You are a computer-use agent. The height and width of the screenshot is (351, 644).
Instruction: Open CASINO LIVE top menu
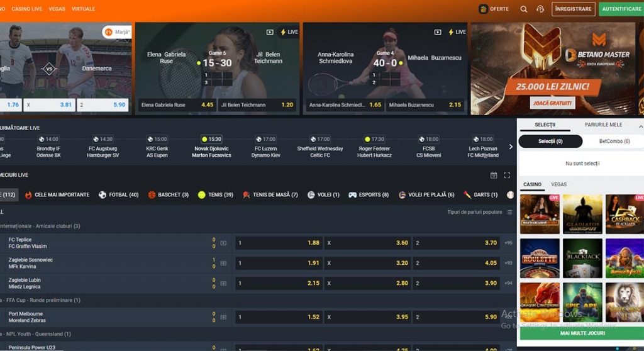[26, 9]
